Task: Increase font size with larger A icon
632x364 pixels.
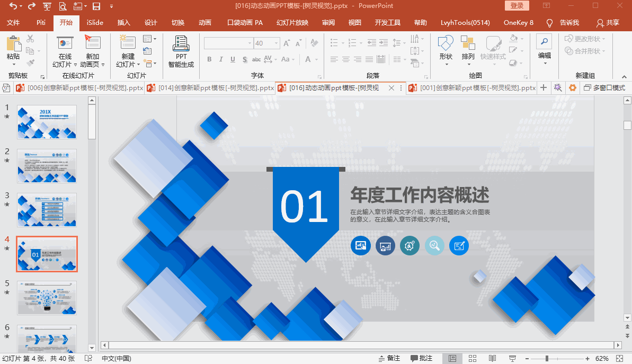Action: [287, 43]
